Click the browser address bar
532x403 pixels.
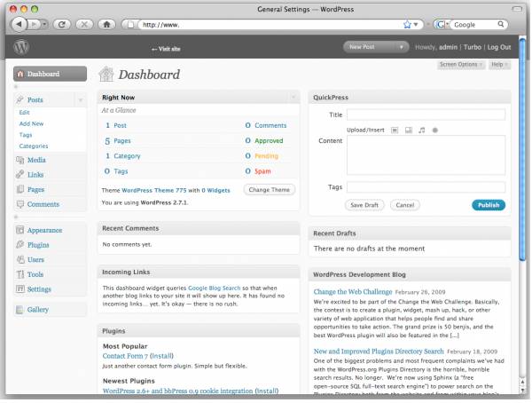271,25
